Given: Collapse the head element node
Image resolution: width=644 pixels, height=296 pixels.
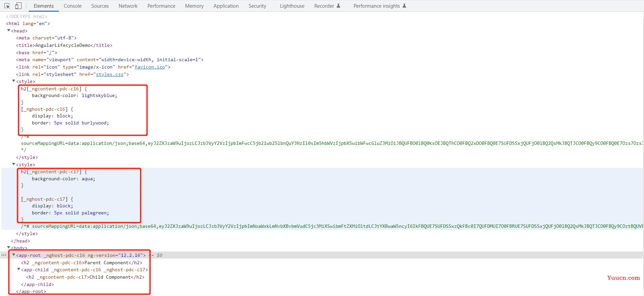Looking at the screenshot, I should pos(9,30).
